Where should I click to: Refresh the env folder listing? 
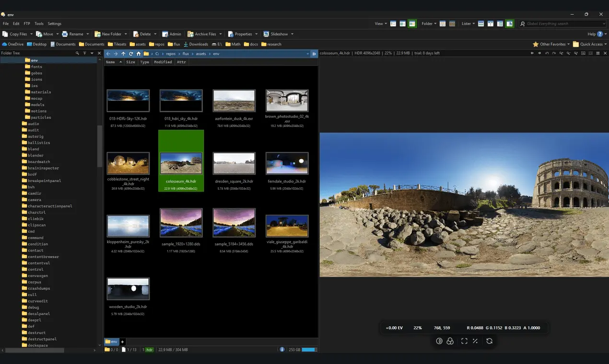[131, 54]
